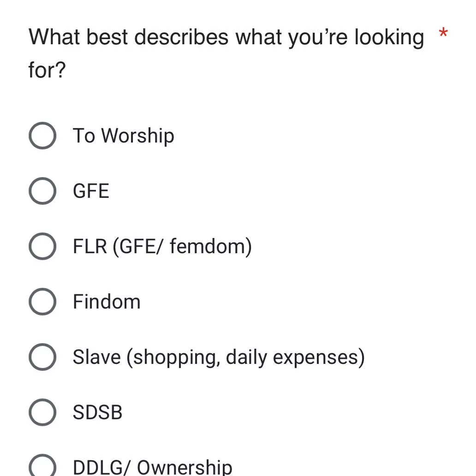Choose the GFE radio circle
The image size is (476, 476).
click(x=42, y=191)
